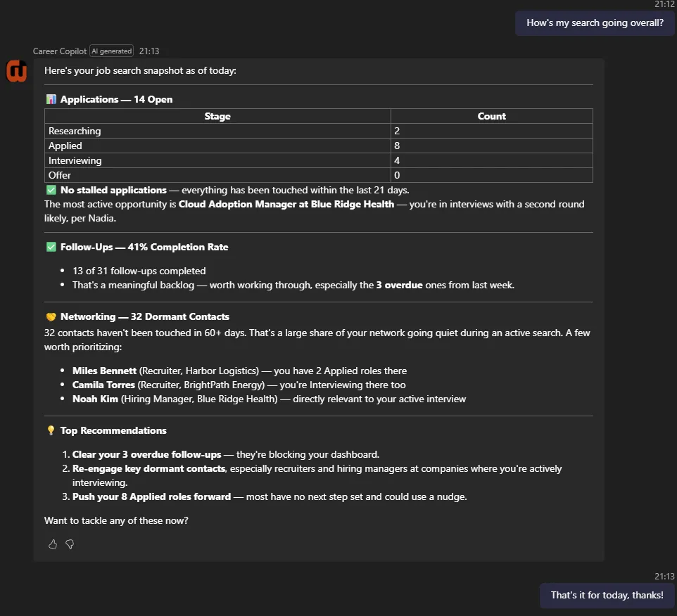Click the Researching row label
This screenshot has height=616, width=677.
pyautogui.click(x=75, y=131)
